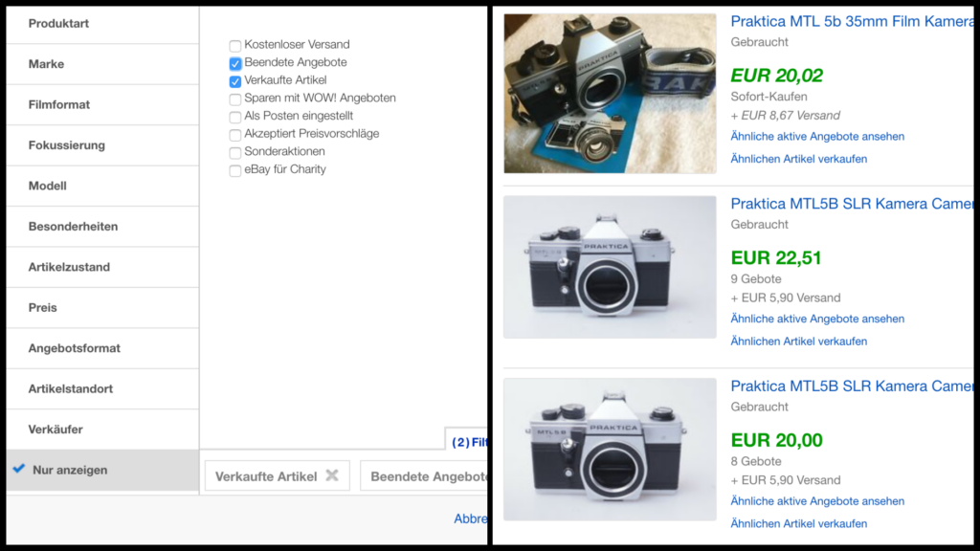
Task: Uncheck Verkaufte Artikel checkbox
Action: [235, 81]
